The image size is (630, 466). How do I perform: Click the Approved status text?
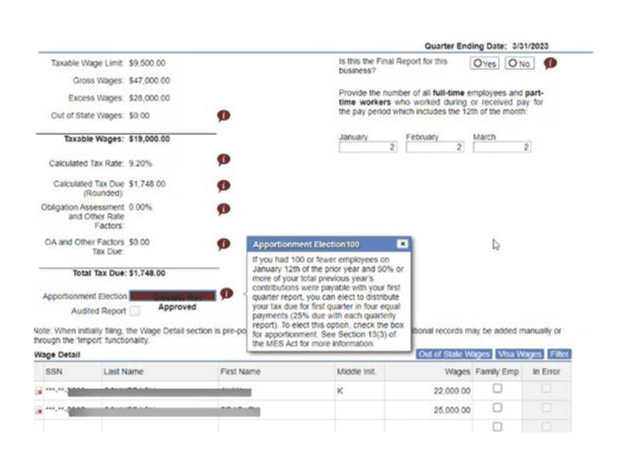(177, 307)
